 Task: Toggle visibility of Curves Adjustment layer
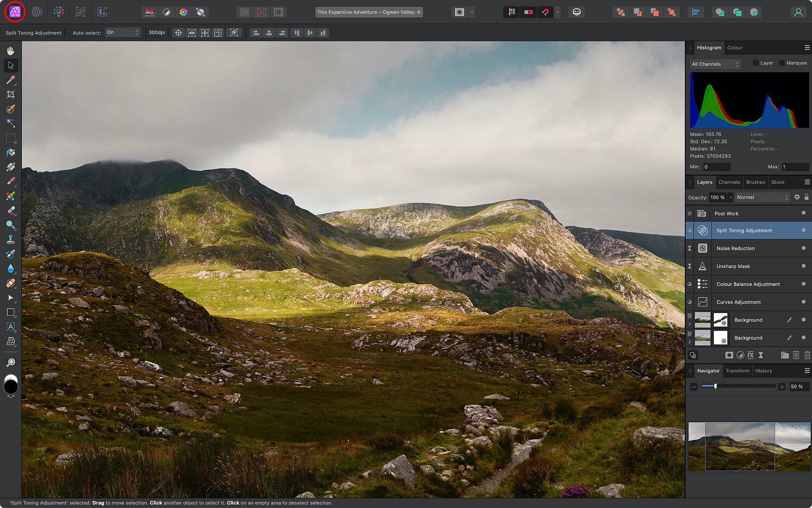click(804, 301)
